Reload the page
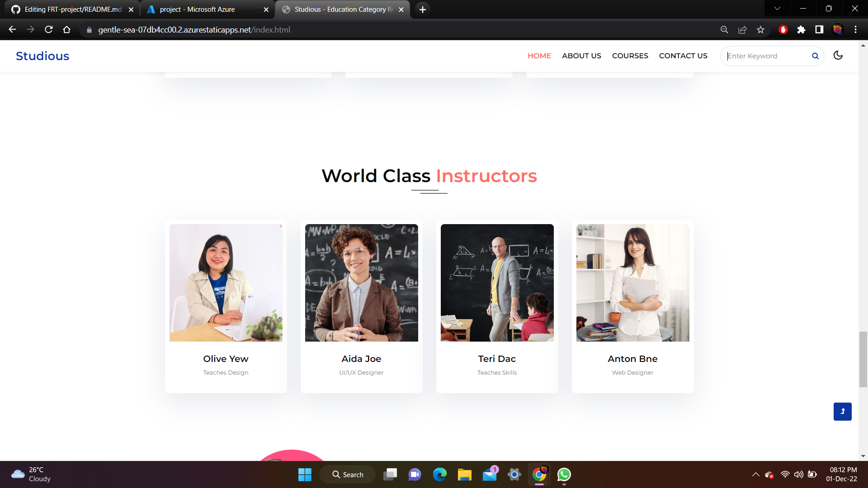 click(49, 30)
